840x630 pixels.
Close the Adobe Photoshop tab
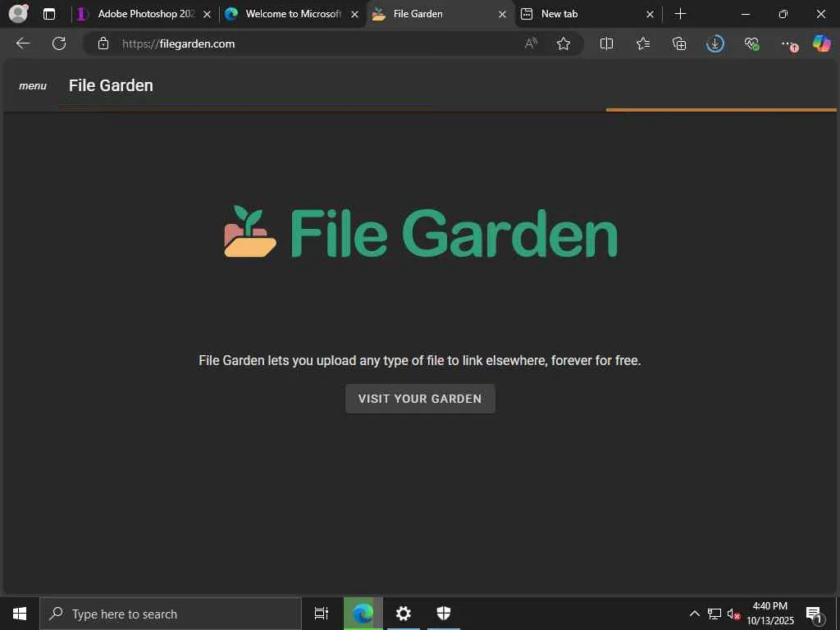coord(208,15)
